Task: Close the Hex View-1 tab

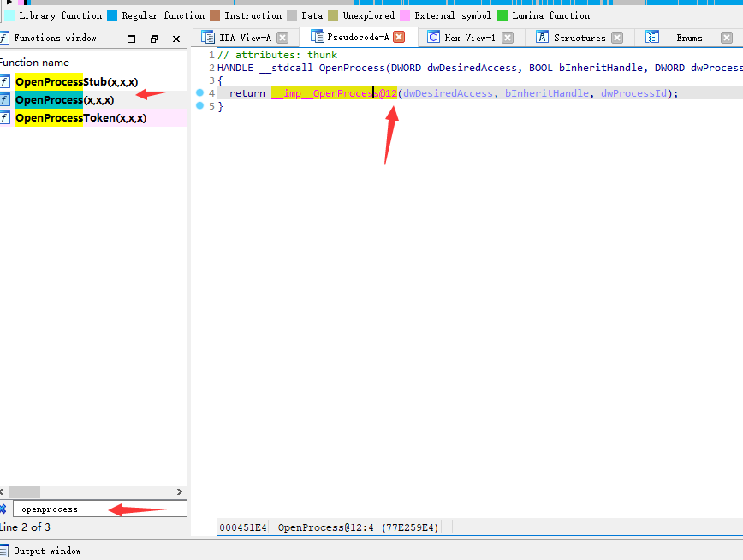Action: point(508,38)
